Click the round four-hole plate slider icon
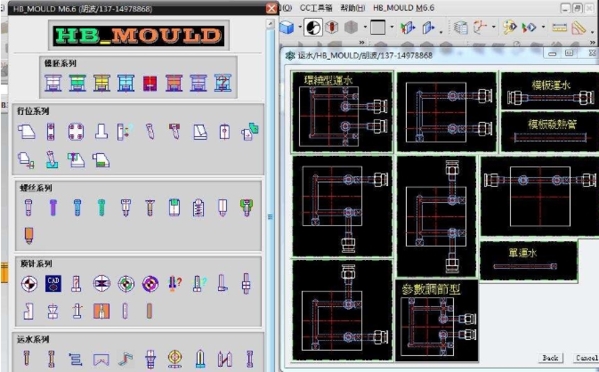The image size is (599, 372). pyautogui.click(x=76, y=132)
